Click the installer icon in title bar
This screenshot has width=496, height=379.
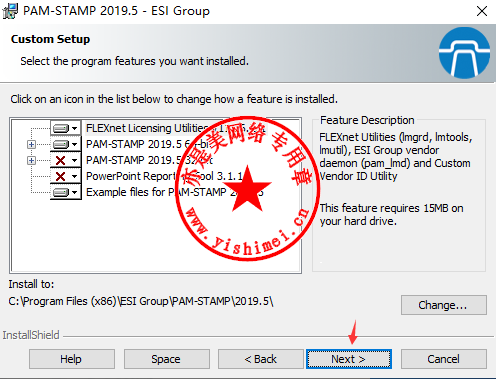pyautogui.click(x=10, y=11)
